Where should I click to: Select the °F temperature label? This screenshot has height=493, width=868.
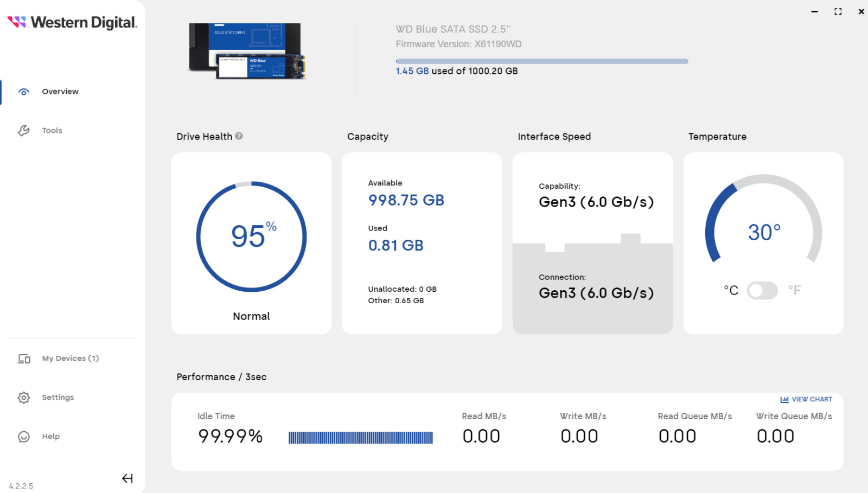pyautogui.click(x=795, y=291)
